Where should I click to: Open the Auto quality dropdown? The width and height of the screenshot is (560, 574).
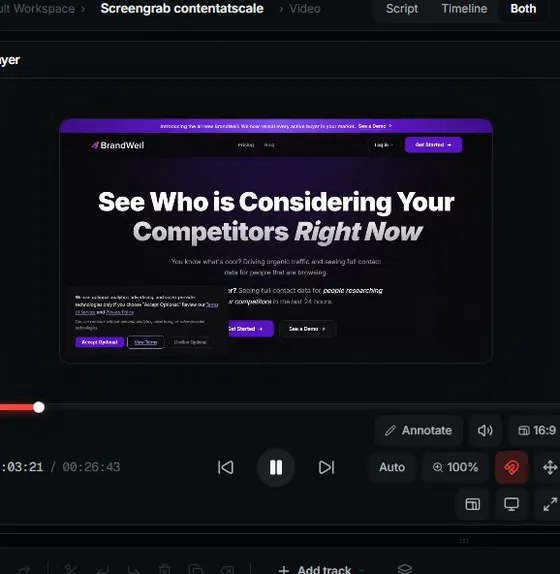tap(392, 467)
